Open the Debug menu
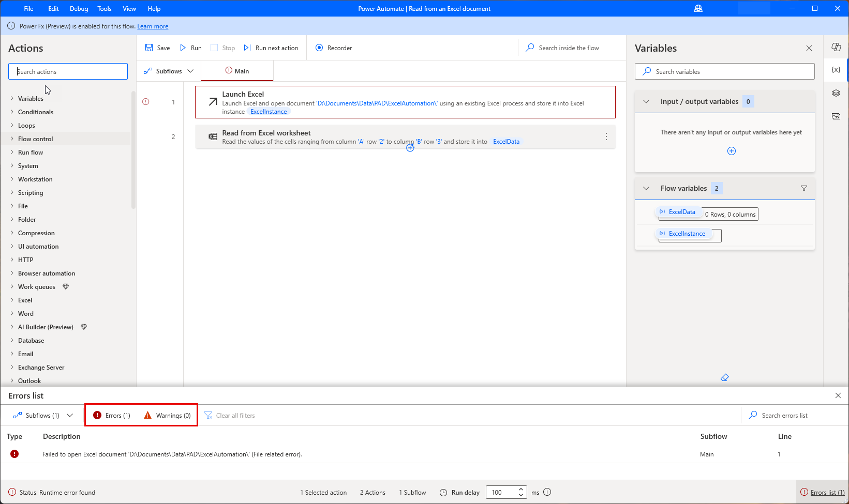Viewport: 849px width, 504px height. pos(79,8)
